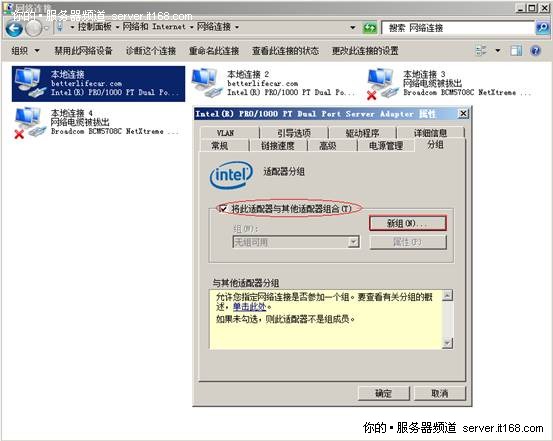Click 查看此连接的状态 in toolbar
This screenshot has width=553, height=441.
pyautogui.click(x=285, y=51)
